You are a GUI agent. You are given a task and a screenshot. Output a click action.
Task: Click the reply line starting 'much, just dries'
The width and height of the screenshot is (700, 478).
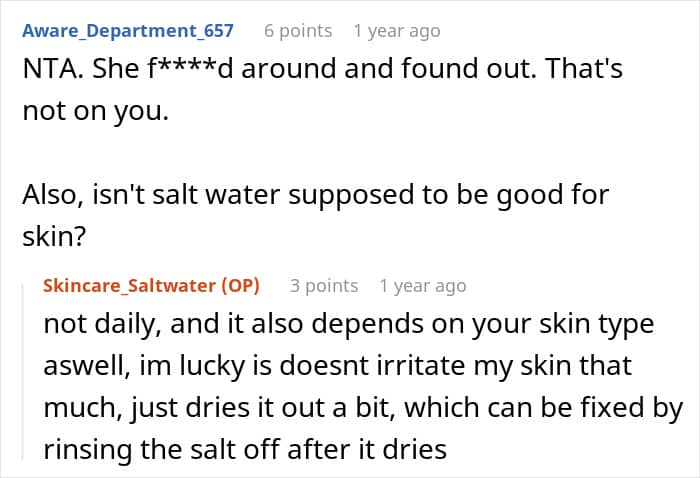click(362, 408)
